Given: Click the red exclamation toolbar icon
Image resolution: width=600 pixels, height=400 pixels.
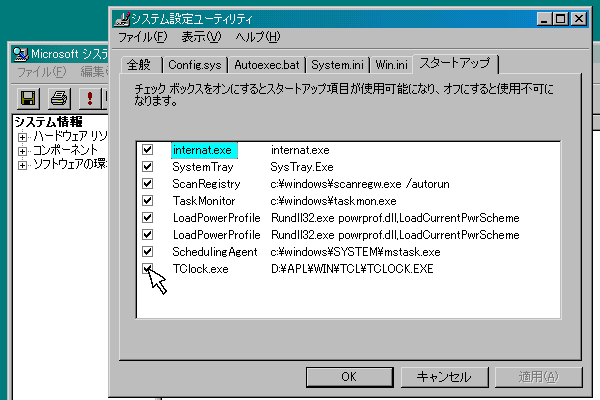Looking at the screenshot, I should (90, 98).
